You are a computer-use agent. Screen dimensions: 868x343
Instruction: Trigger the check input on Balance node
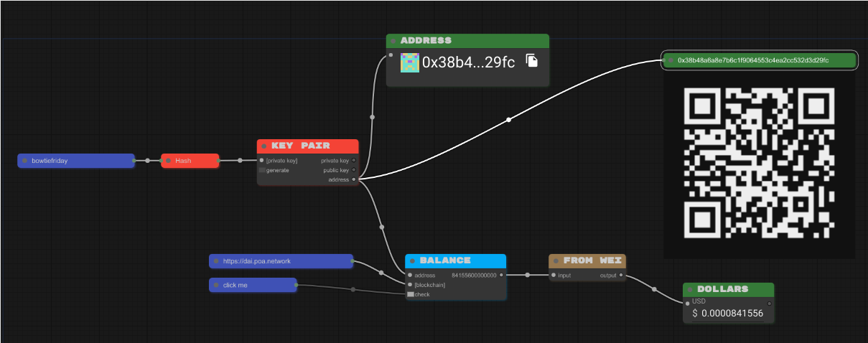pyautogui.click(x=411, y=294)
